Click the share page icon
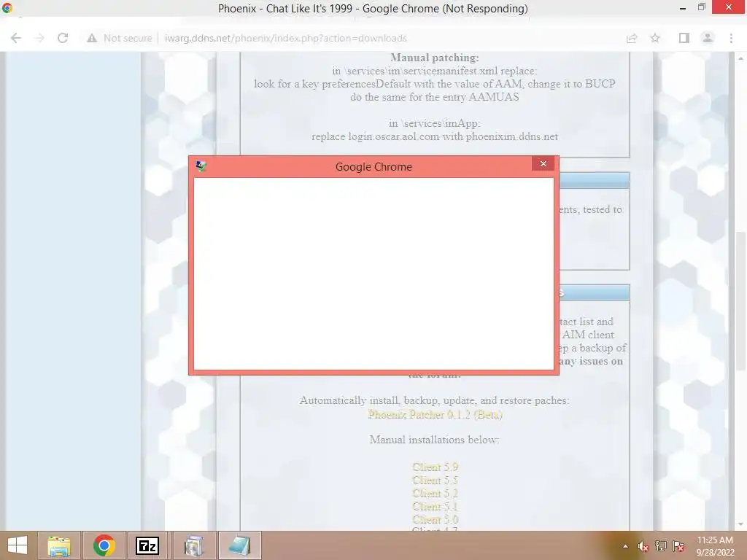This screenshot has width=747, height=560. (x=632, y=38)
